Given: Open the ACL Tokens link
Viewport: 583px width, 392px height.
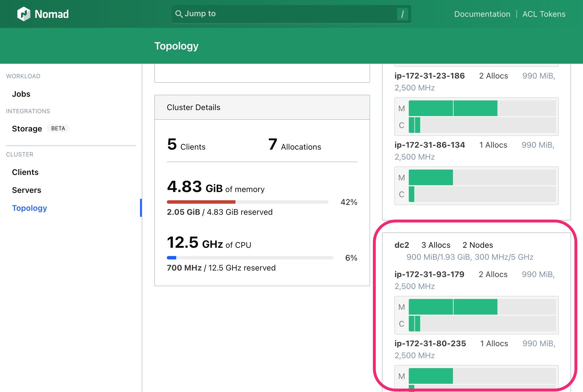Looking at the screenshot, I should click(x=544, y=14).
